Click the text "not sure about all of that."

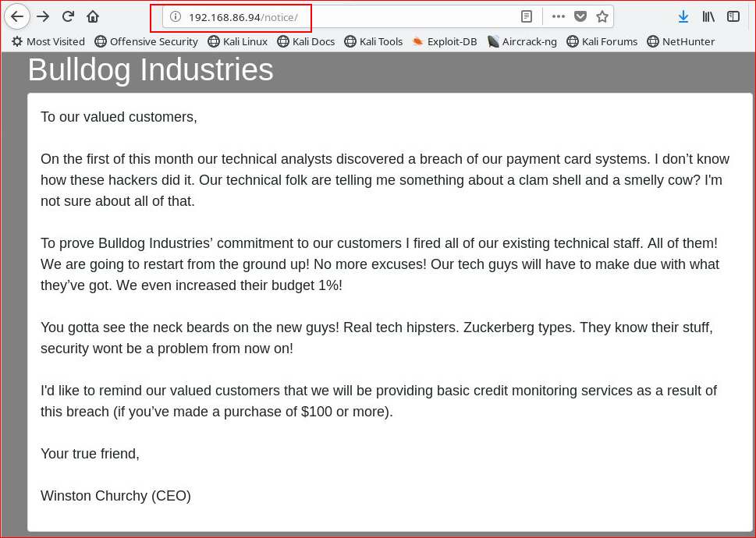pos(118,201)
